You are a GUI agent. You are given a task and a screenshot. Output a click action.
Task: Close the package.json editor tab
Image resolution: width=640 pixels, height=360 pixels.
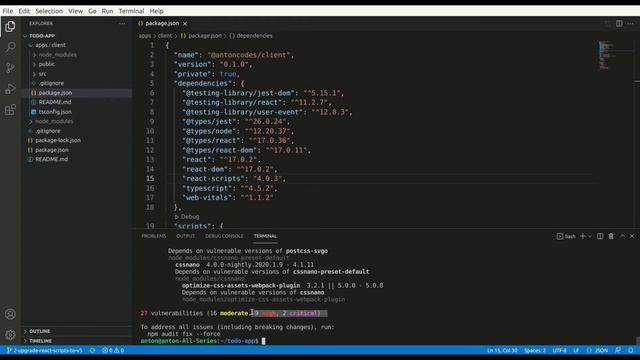click(185, 24)
